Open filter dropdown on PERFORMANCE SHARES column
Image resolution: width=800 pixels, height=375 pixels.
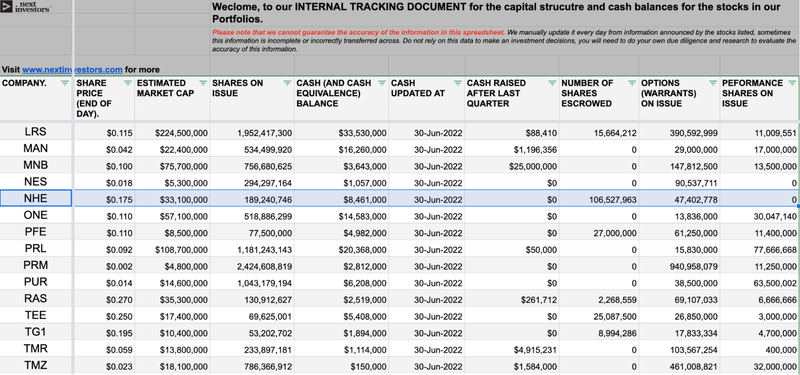[792, 83]
